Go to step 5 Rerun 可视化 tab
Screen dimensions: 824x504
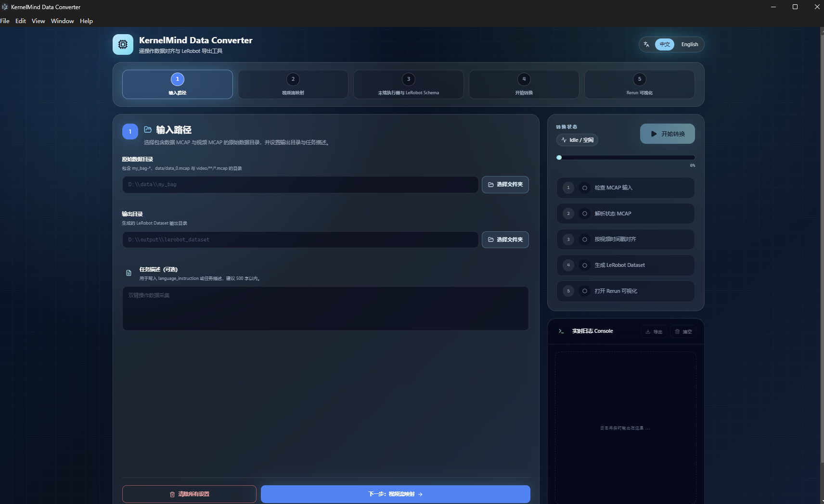coord(640,84)
